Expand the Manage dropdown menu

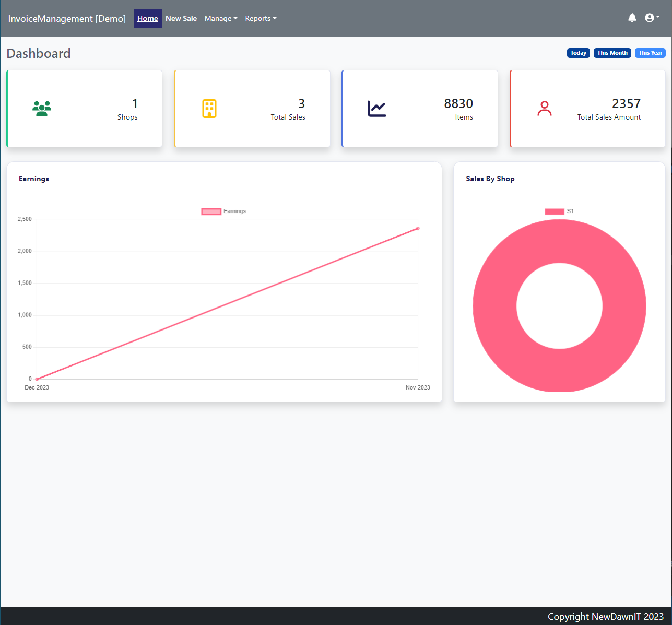[x=220, y=18]
